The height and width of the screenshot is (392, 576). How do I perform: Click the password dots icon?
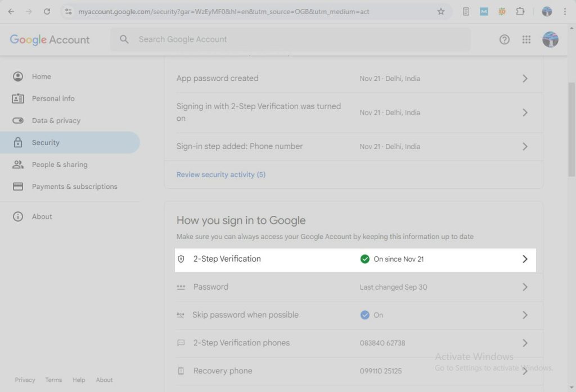pyautogui.click(x=181, y=287)
